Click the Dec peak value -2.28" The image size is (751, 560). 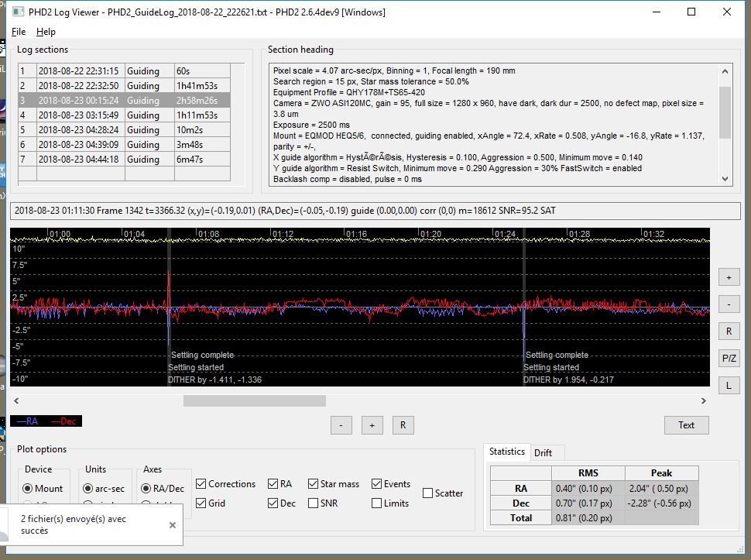pos(661,503)
